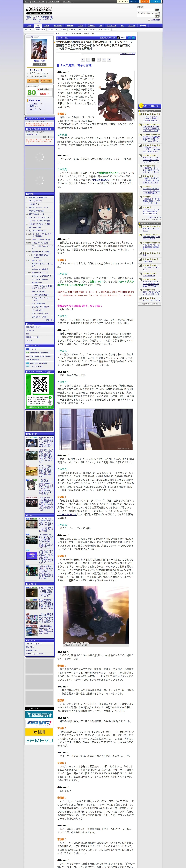The height and width of the screenshot is (868, 186).
Task: Open the screenshot of the girl reading a book
Action: [x=96, y=429]
